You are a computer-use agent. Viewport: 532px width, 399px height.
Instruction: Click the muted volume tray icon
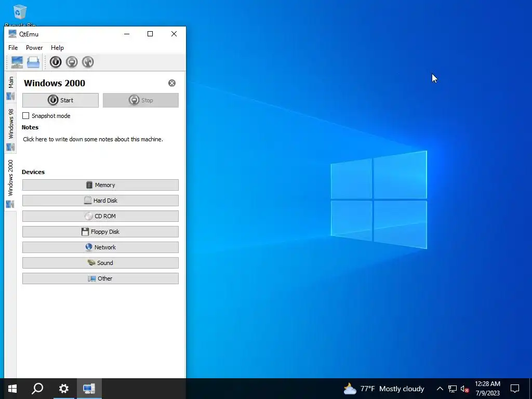465,389
